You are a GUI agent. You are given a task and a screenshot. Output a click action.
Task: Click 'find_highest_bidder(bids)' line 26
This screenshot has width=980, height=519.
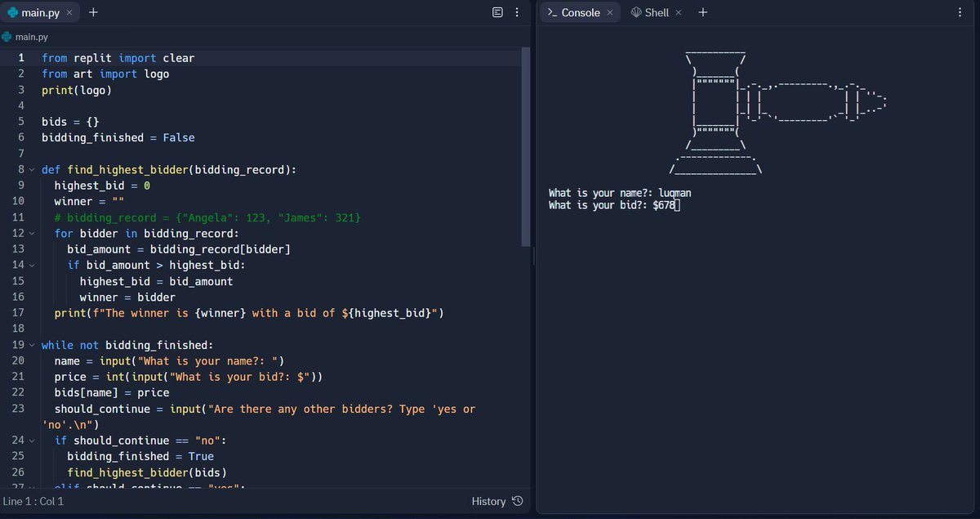coord(147,472)
